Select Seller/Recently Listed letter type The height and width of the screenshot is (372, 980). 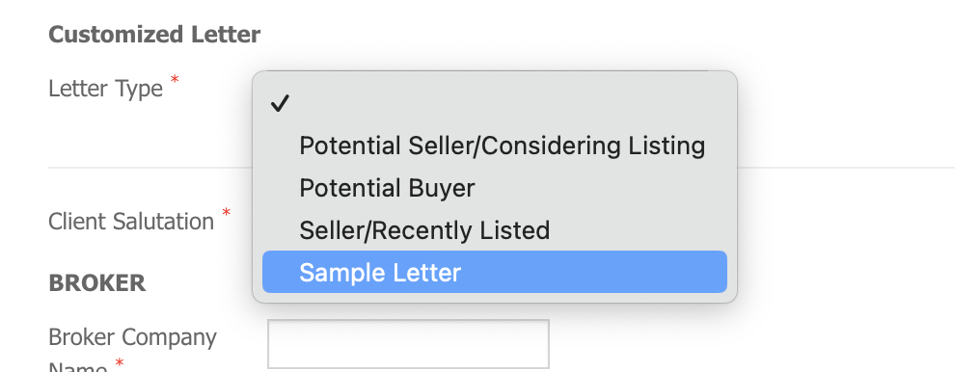pos(495,230)
